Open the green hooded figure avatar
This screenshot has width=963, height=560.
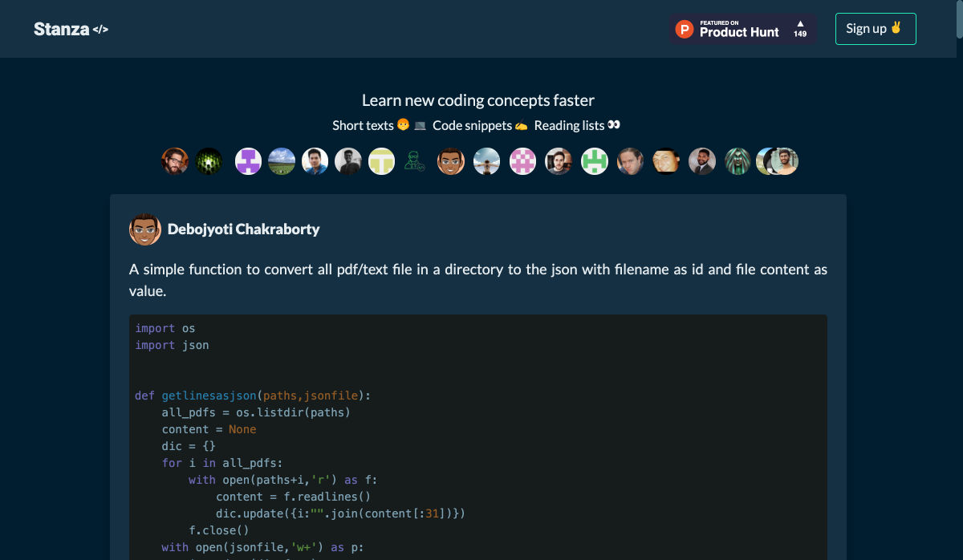click(738, 161)
